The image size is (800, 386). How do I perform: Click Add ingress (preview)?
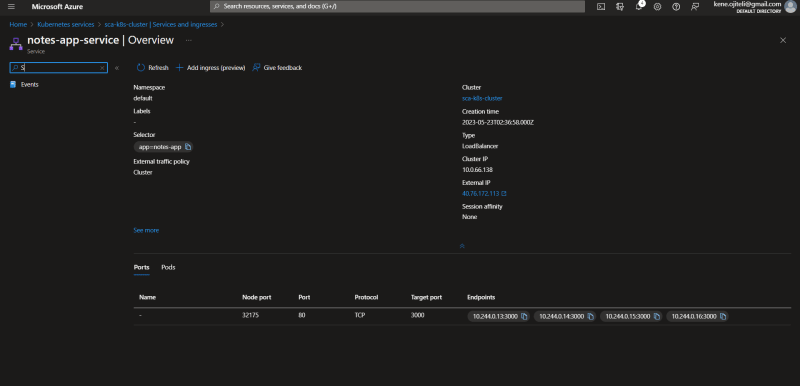click(x=210, y=68)
